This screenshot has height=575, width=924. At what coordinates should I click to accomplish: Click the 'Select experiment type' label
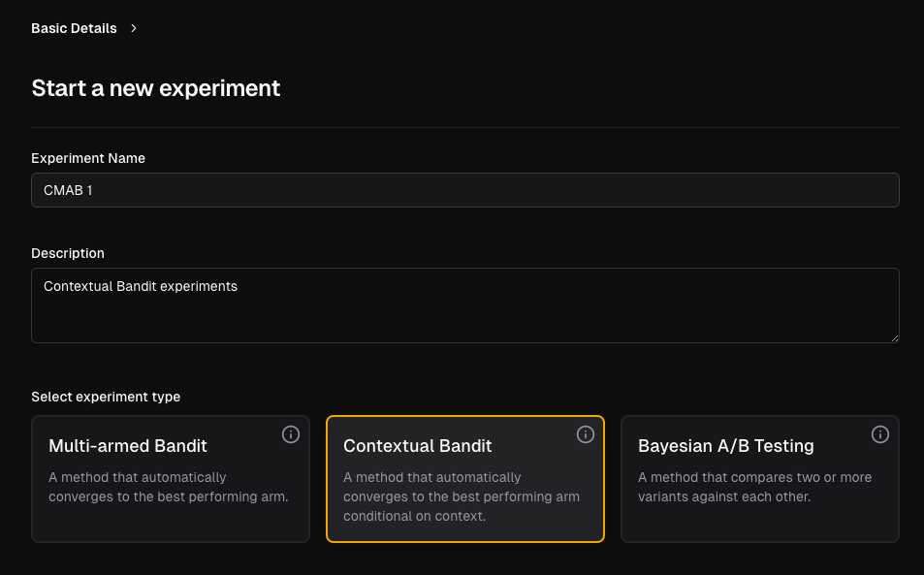(x=106, y=398)
